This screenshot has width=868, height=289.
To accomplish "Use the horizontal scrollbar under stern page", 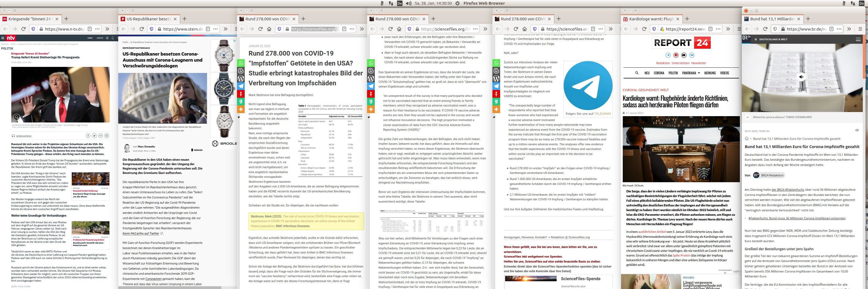I will point(170,287).
